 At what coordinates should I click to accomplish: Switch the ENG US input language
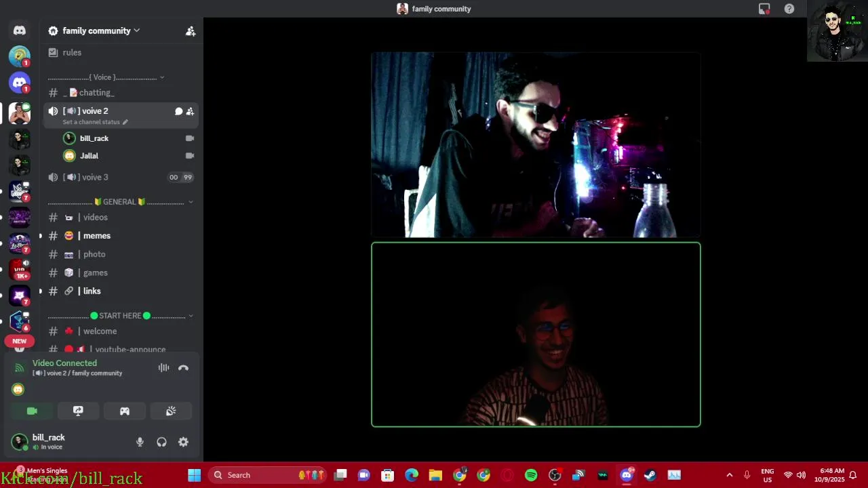coord(767,475)
